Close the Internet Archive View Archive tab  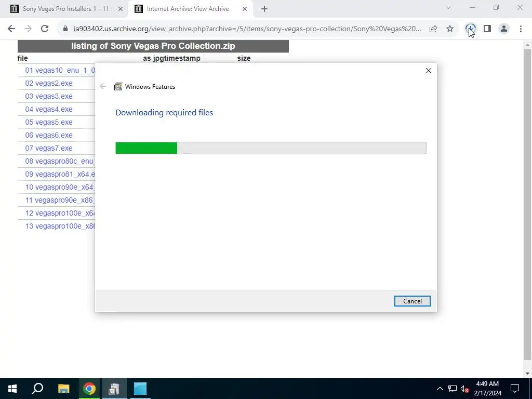coord(245,9)
